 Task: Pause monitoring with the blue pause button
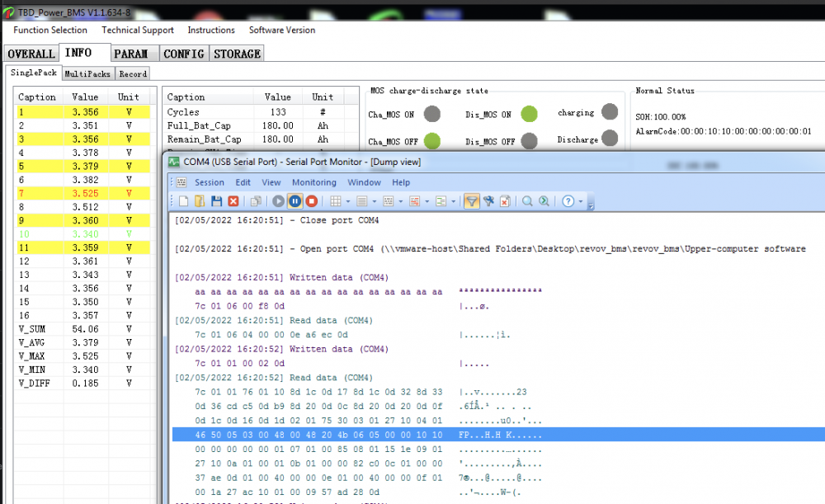[x=295, y=201]
